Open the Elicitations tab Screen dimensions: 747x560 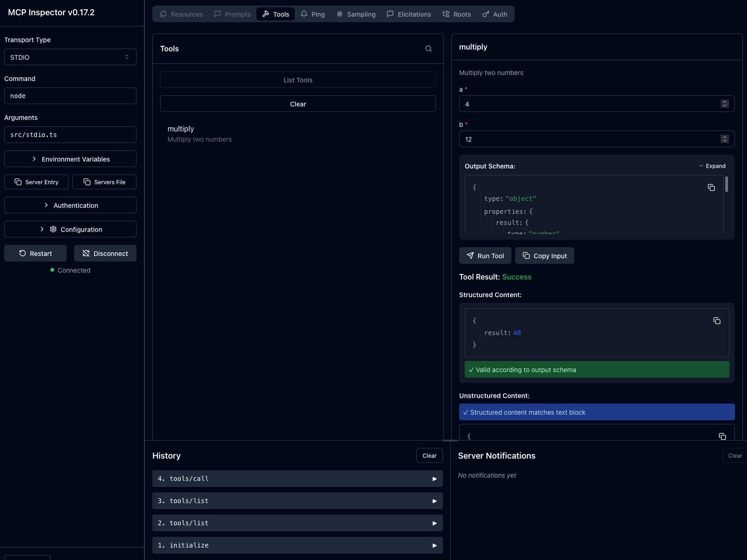409,14
